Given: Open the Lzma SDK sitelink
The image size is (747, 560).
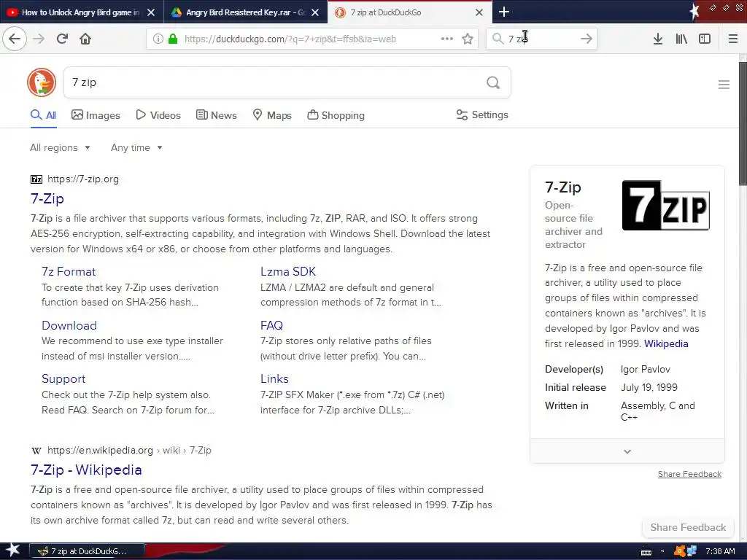Looking at the screenshot, I should pyautogui.click(x=287, y=271).
